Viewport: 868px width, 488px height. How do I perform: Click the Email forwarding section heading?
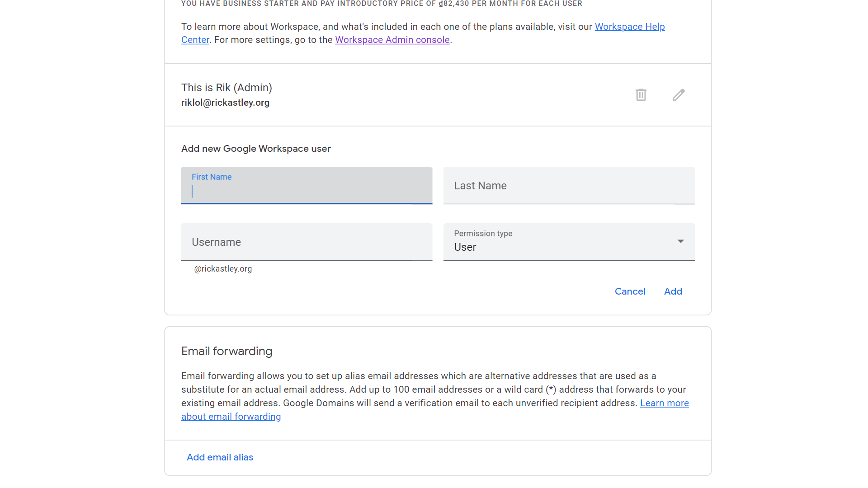[226, 351]
